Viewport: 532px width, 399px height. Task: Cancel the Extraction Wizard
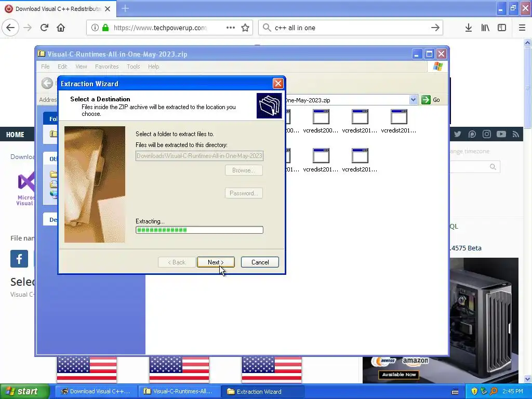coord(260,262)
